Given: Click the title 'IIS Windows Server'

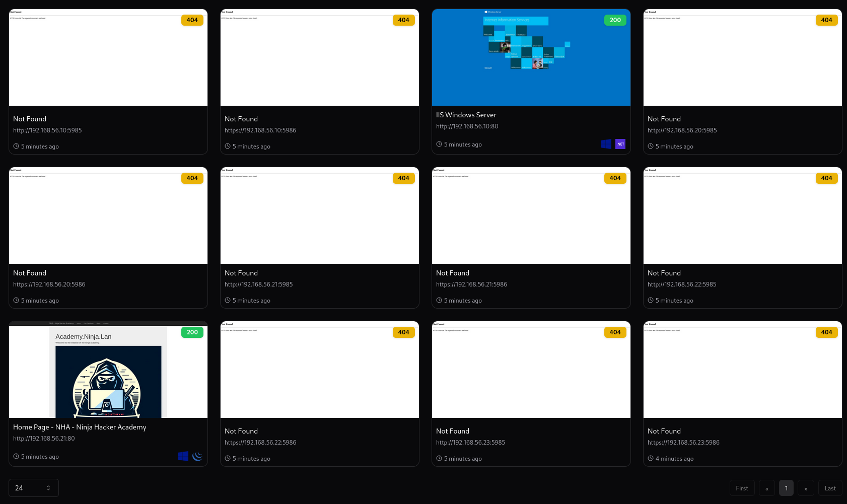Looking at the screenshot, I should point(466,115).
